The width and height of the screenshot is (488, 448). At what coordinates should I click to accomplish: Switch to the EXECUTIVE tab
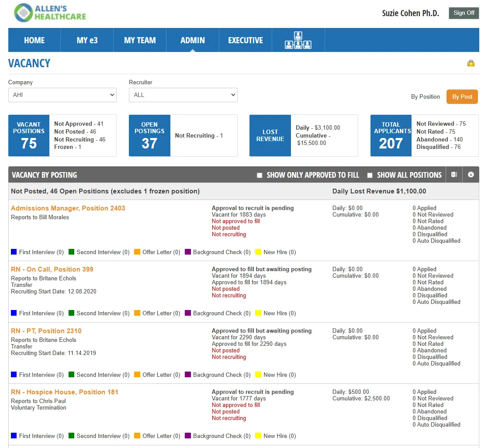(x=245, y=39)
